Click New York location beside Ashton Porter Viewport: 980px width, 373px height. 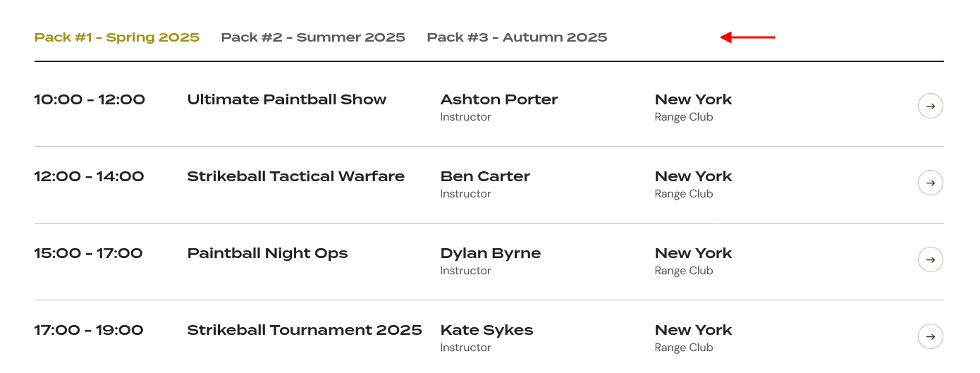tap(694, 99)
